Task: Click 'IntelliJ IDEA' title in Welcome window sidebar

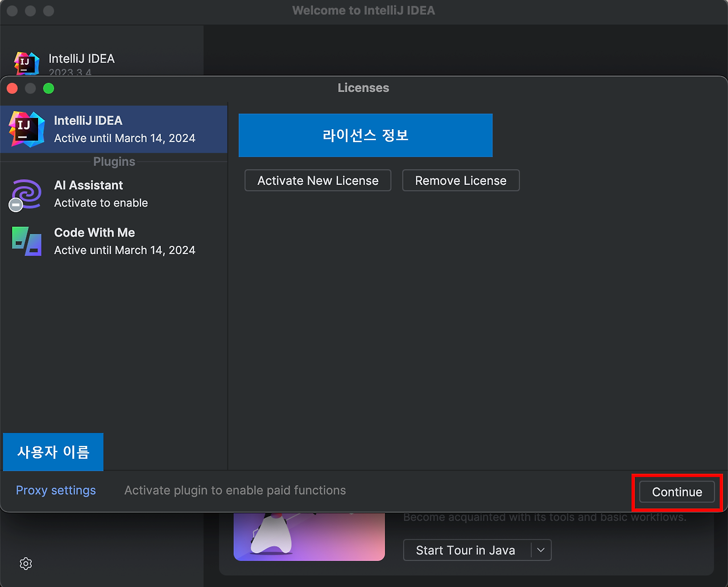Action: (x=81, y=59)
